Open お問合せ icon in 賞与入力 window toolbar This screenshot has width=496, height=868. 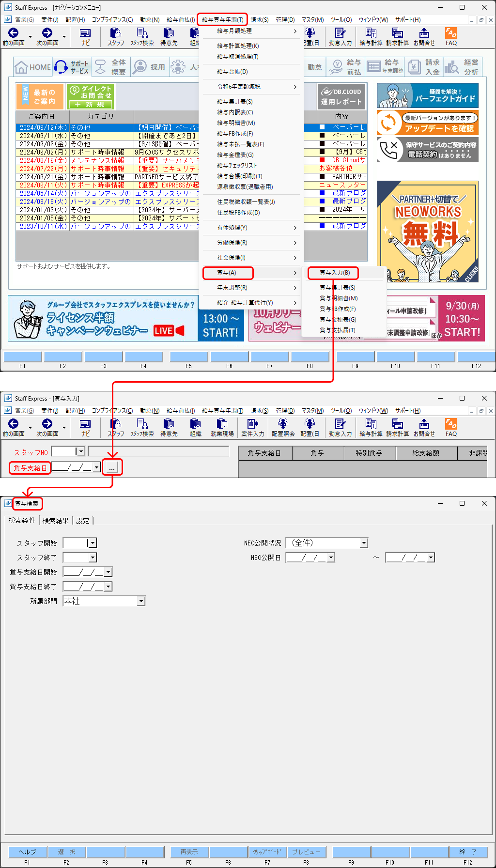pyautogui.click(x=424, y=427)
